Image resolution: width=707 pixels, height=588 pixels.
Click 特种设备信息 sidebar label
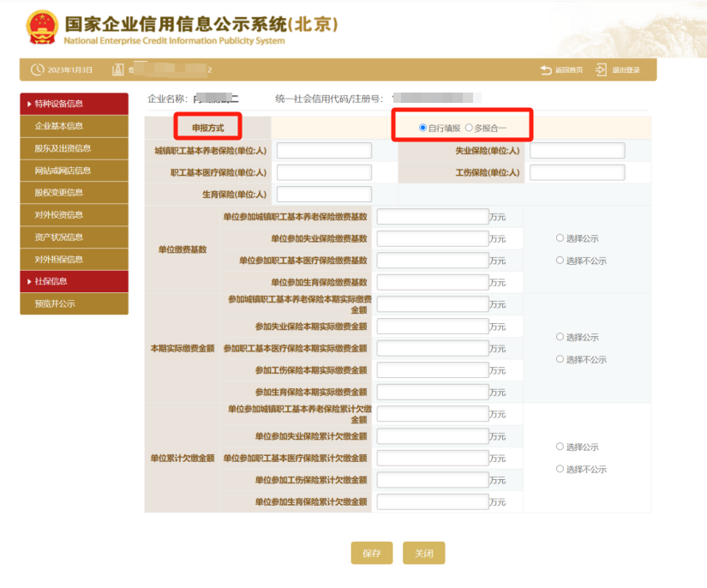point(59,105)
